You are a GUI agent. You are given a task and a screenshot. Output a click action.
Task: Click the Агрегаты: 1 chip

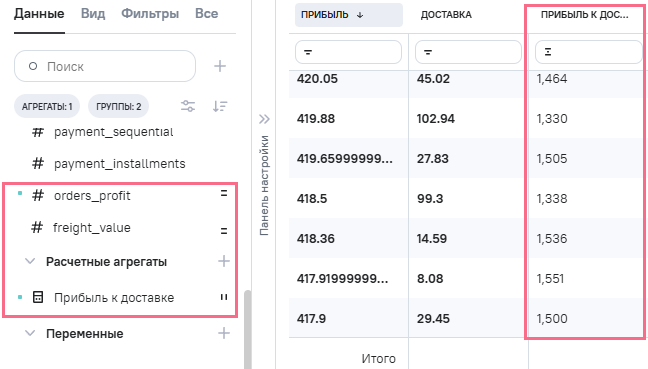point(47,107)
